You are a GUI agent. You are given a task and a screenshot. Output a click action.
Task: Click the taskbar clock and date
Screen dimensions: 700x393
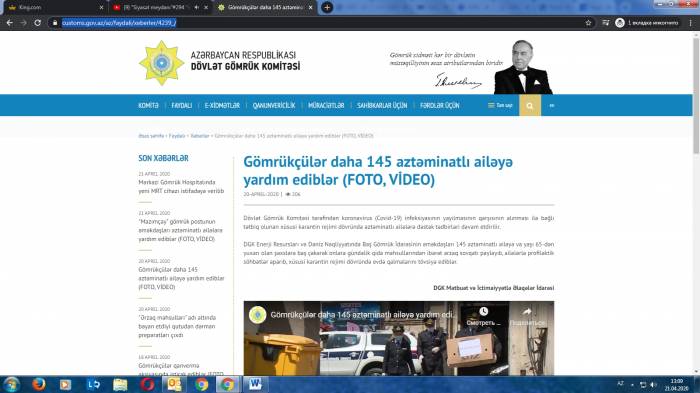coord(677,385)
